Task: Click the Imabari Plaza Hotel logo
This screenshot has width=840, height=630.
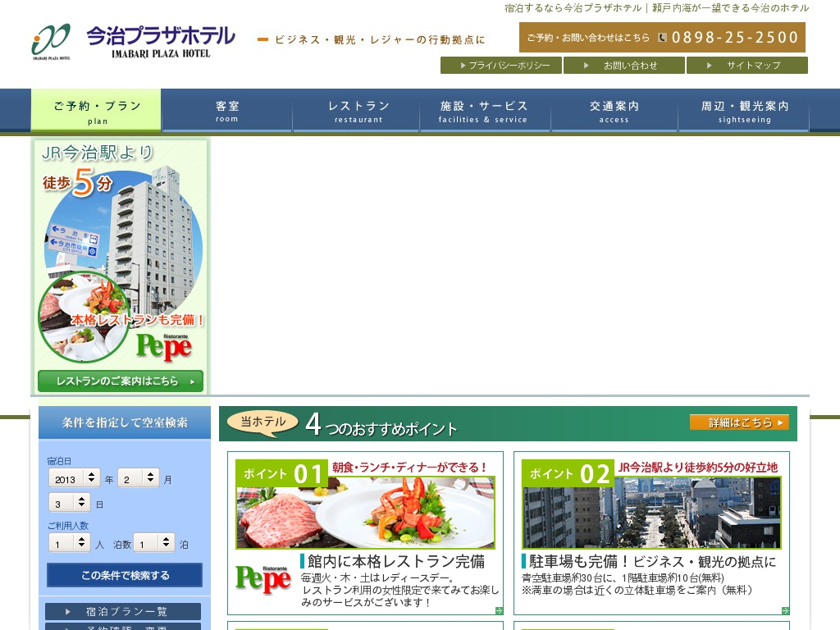Action: [x=134, y=41]
